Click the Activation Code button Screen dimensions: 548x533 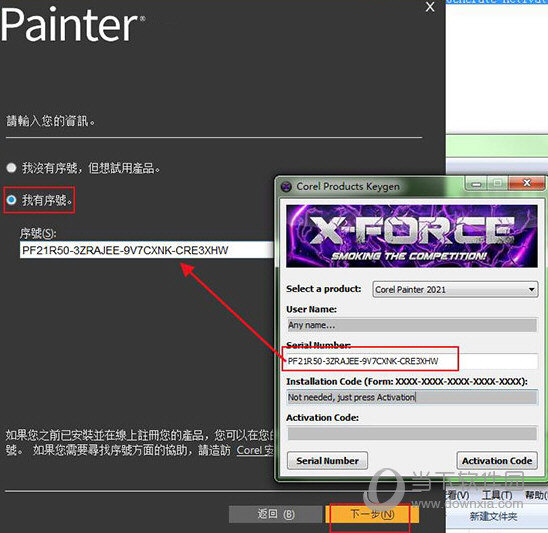[x=497, y=461]
